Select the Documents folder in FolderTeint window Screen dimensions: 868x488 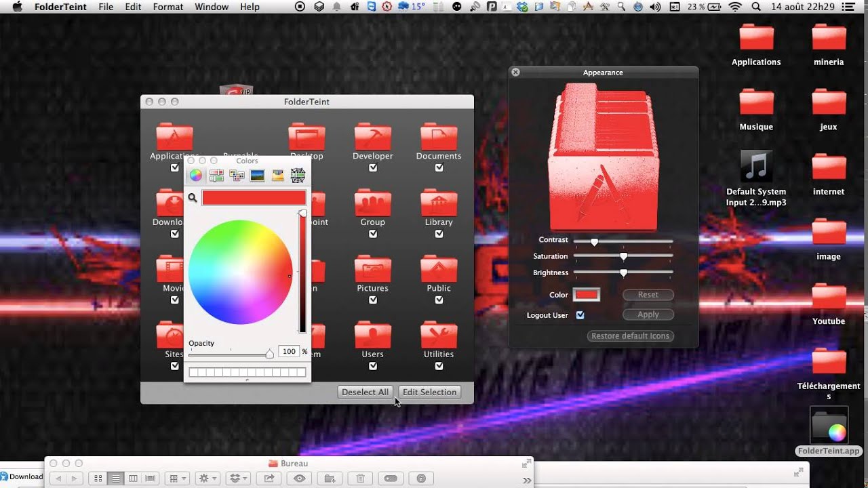point(439,136)
